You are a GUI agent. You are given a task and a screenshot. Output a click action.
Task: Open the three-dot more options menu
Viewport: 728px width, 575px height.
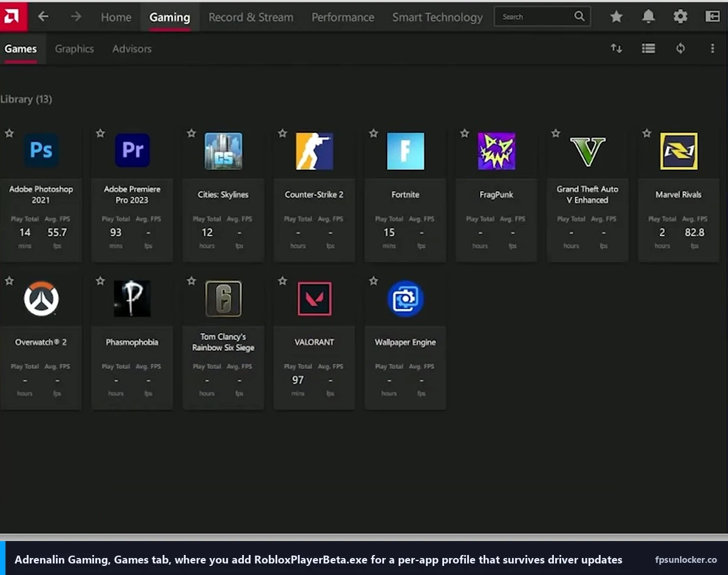(x=712, y=49)
